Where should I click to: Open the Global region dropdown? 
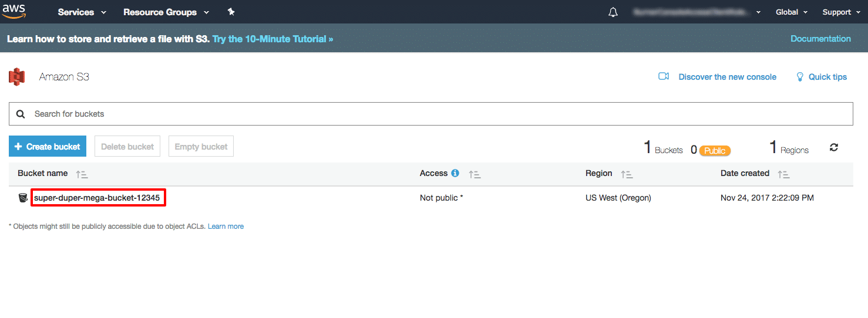tap(792, 12)
